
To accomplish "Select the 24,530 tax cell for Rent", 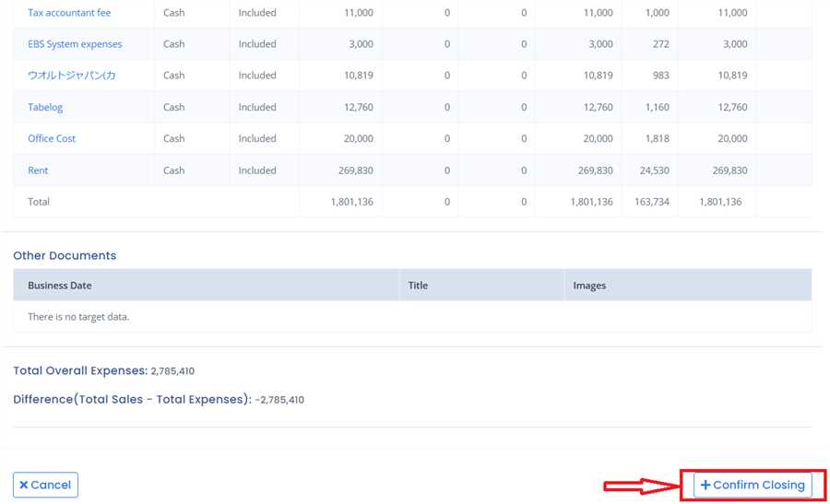I will coord(655,170).
